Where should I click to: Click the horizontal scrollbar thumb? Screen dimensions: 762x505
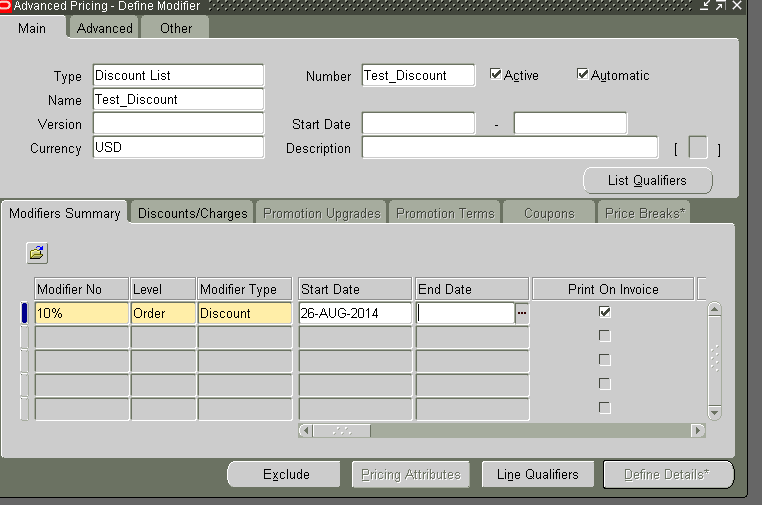pyautogui.click(x=342, y=431)
